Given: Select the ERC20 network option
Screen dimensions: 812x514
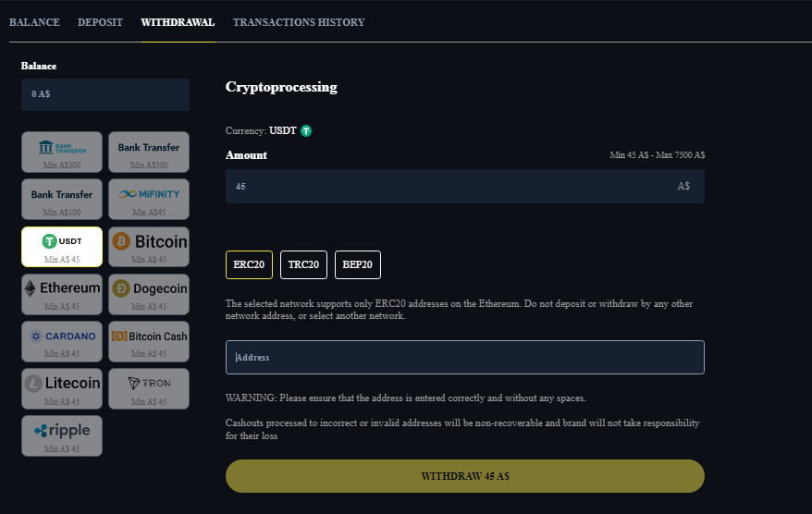Looking at the screenshot, I should tap(249, 264).
